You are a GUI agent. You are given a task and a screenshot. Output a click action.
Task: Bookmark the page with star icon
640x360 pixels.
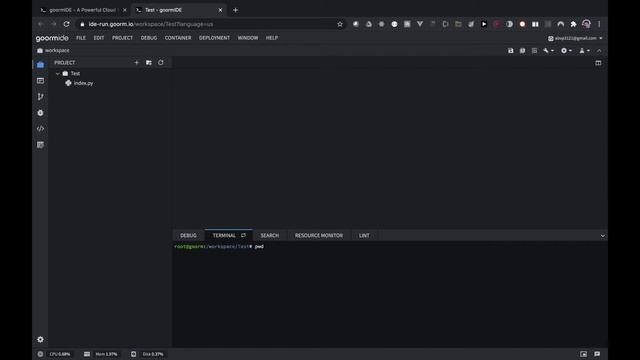[340, 24]
